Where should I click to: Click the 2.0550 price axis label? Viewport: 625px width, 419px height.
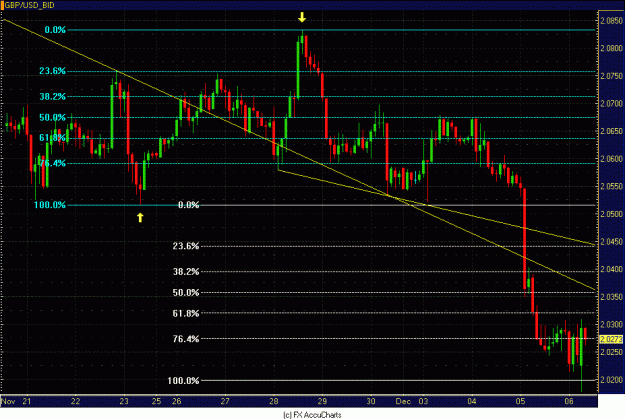(611, 186)
